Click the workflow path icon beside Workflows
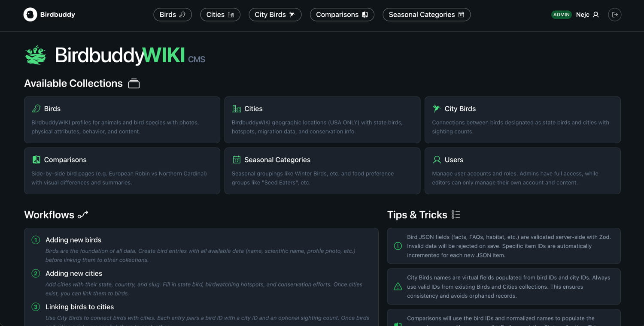The image size is (644, 326). pyautogui.click(x=83, y=214)
